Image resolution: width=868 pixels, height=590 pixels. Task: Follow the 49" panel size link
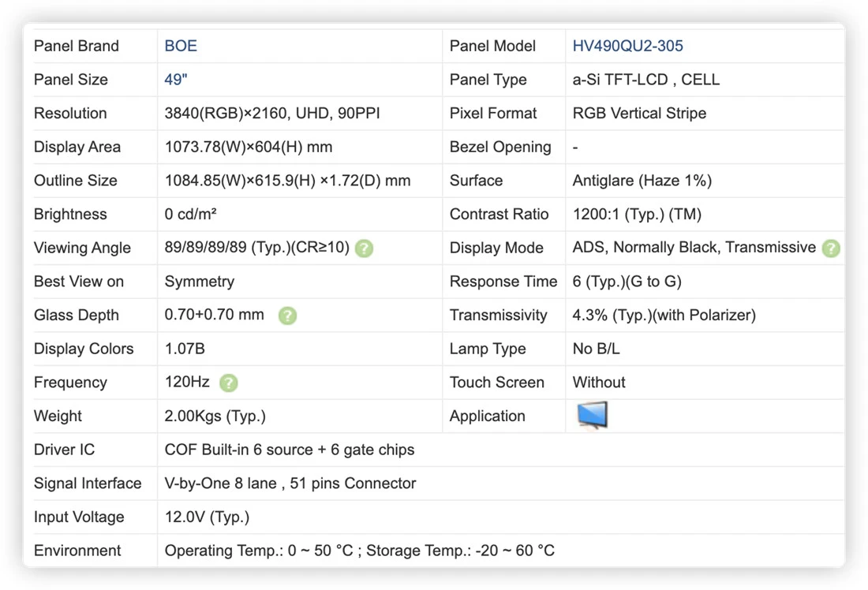point(175,80)
